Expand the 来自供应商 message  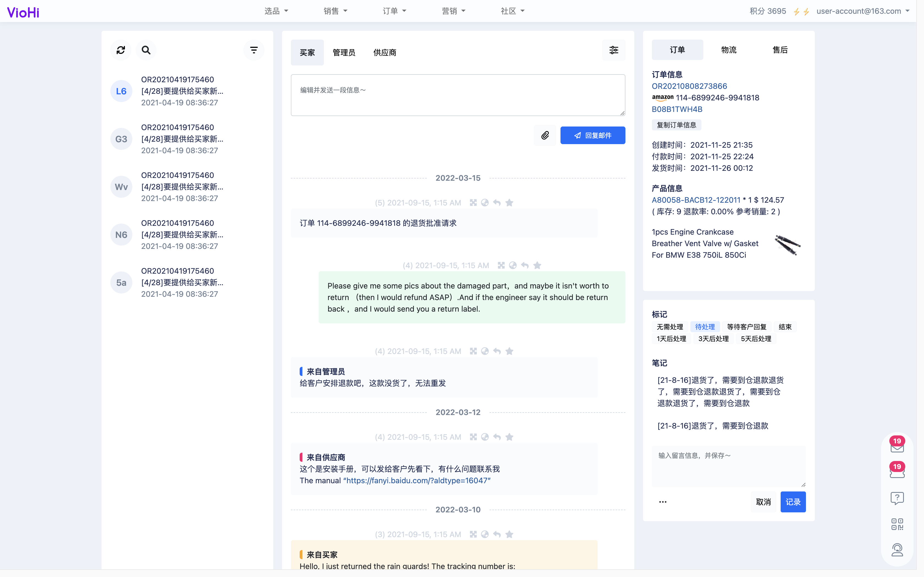[x=473, y=437]
